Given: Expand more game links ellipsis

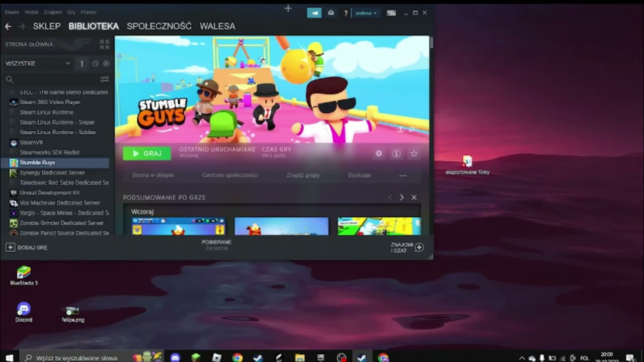Looking at the screenshot, I should [403, 175].
